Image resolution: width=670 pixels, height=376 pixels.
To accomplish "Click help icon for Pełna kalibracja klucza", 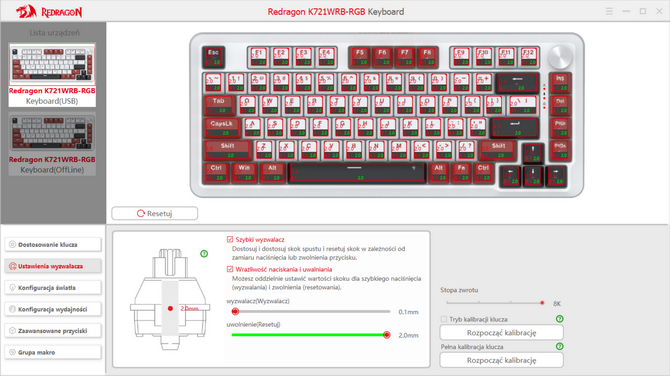I will 560,346.
